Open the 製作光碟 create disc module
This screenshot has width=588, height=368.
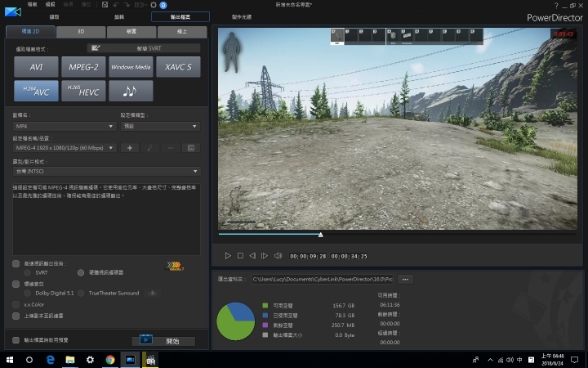[242, 17]
